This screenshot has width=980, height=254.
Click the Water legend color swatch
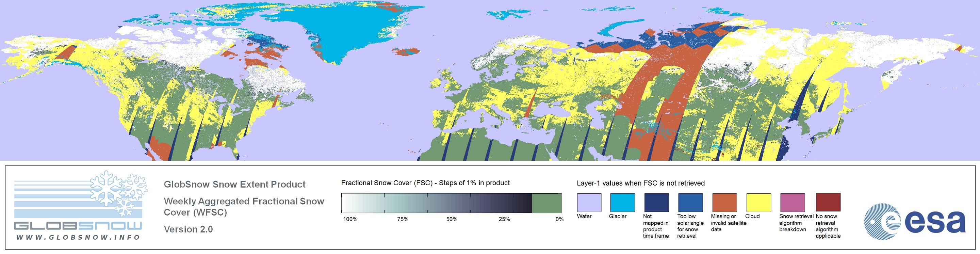point(589,203)
